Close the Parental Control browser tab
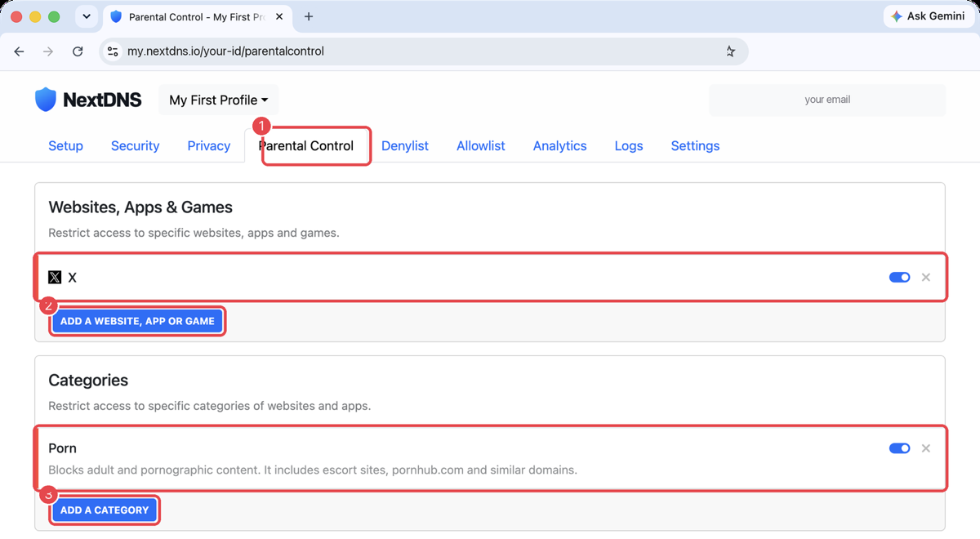Image resolution: width=980 pixels, height=539 pixels. [x=279, y=16]
